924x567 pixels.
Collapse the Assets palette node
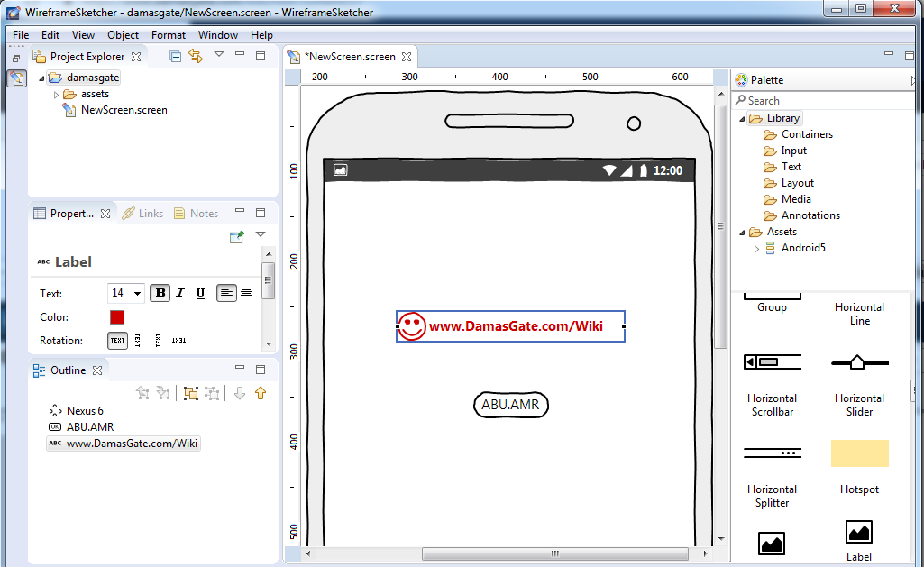click(743, 233)
